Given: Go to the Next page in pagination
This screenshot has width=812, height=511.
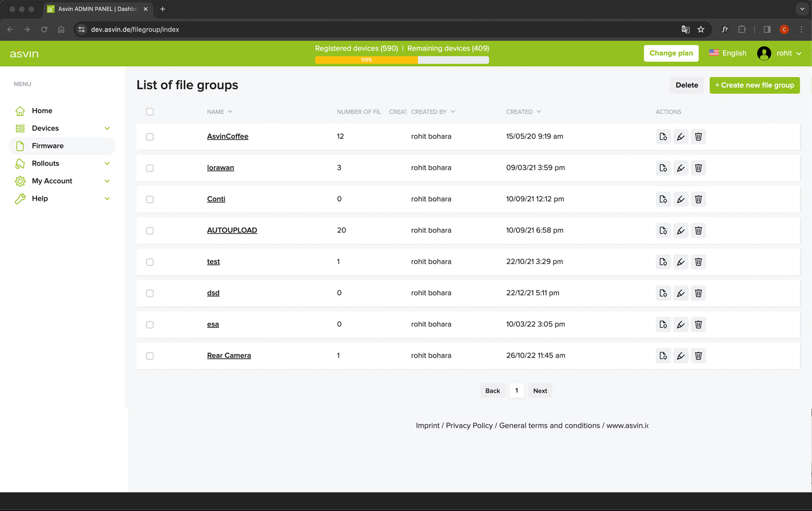Looking at the screenshot, I should pos(540,391).
